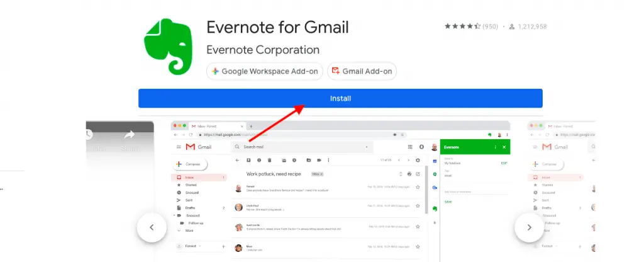Image resolution: width=644 pixels, height=262 pixels.
Task: Advance to next screenshot with right chevron
Action: [x=529, y=227]
